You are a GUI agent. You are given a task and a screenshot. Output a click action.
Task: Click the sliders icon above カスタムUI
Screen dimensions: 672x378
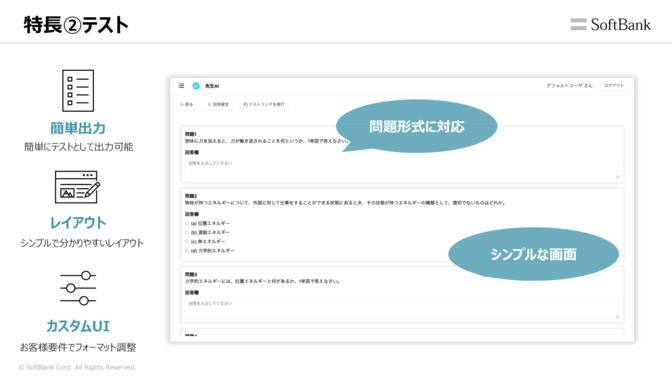78,288
